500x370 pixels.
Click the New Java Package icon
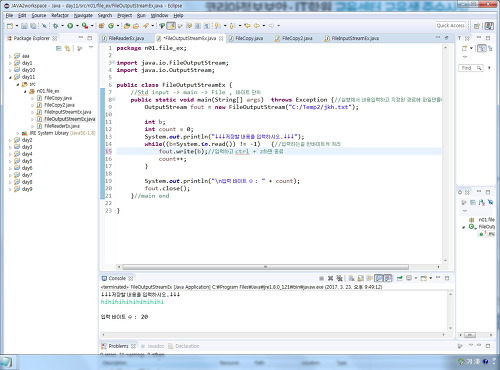[102, 26]
